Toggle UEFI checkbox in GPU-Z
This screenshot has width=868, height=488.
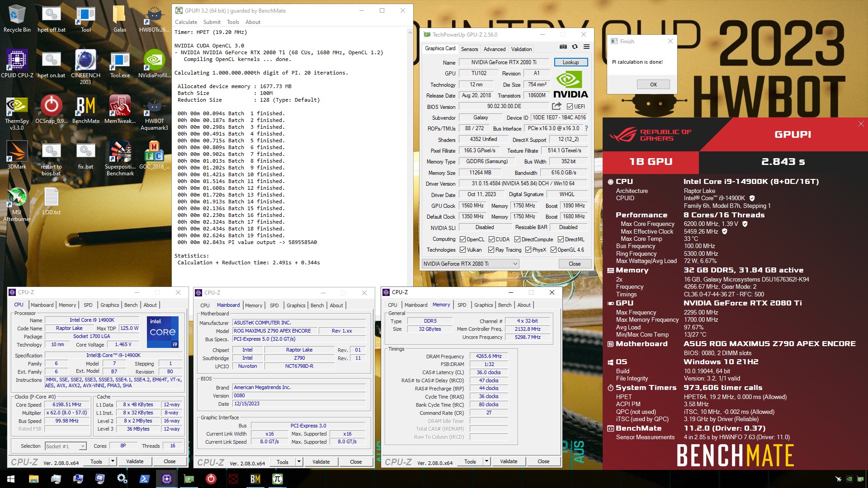coord(570,107)
